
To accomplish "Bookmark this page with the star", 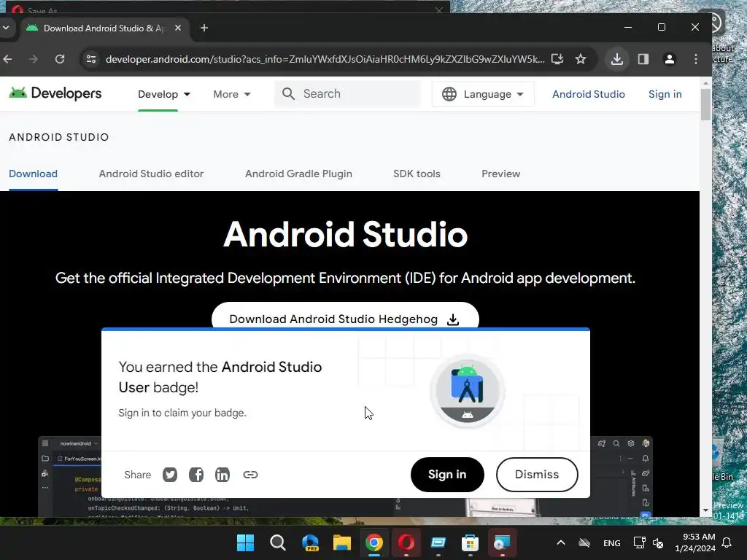I will pyautogui.click(x=580, y=59).
